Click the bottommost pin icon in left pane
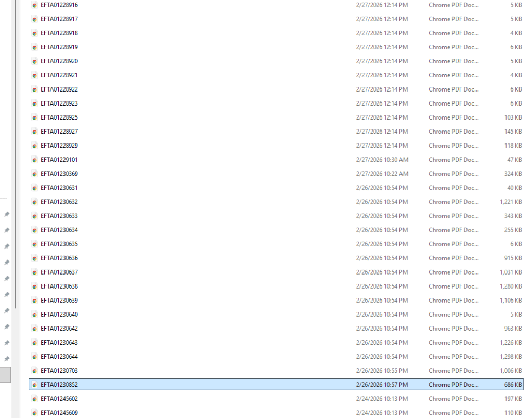Image resolution: width=532 pixels, height=418 pixels. click(7, 359)
